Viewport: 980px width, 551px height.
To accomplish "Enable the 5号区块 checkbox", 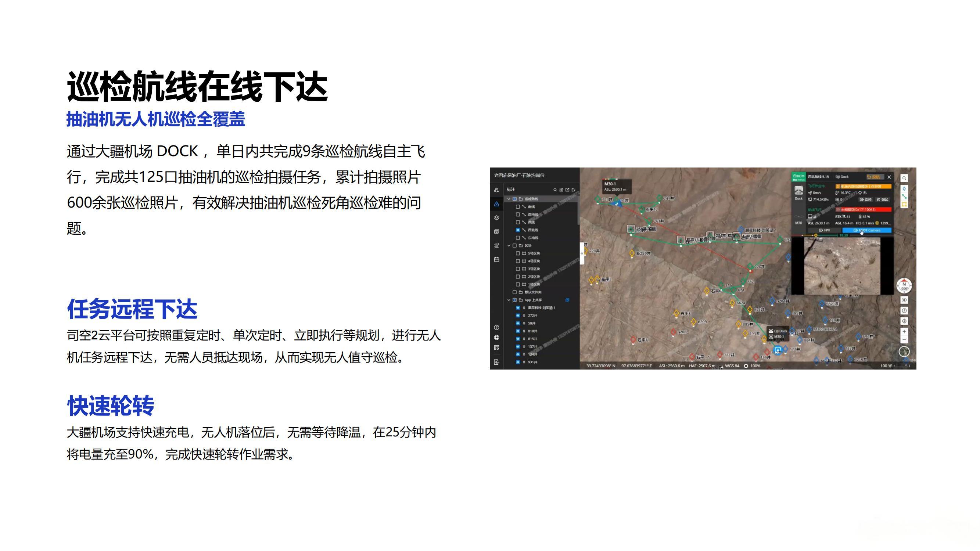I will [x=517, y=253].
